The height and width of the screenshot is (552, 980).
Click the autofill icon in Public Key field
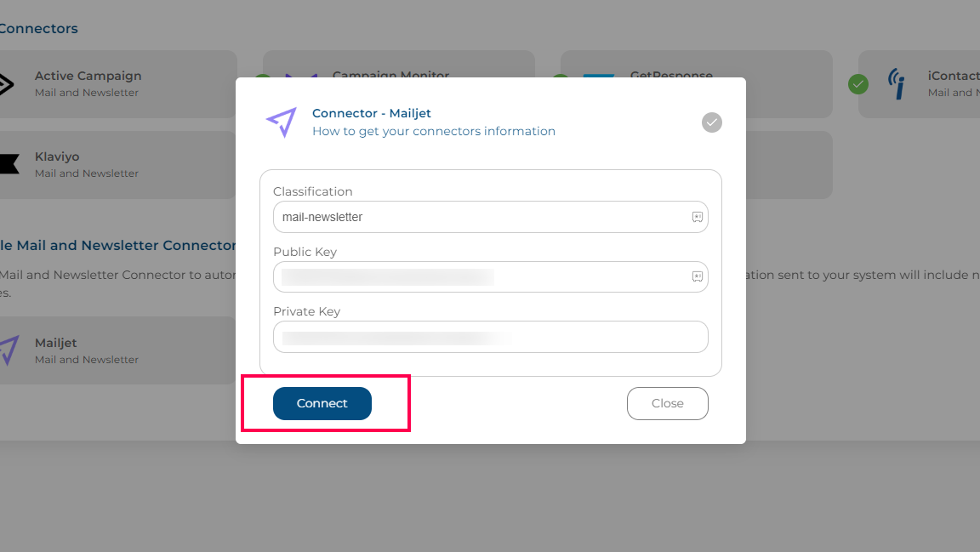(x=697, y=276)
